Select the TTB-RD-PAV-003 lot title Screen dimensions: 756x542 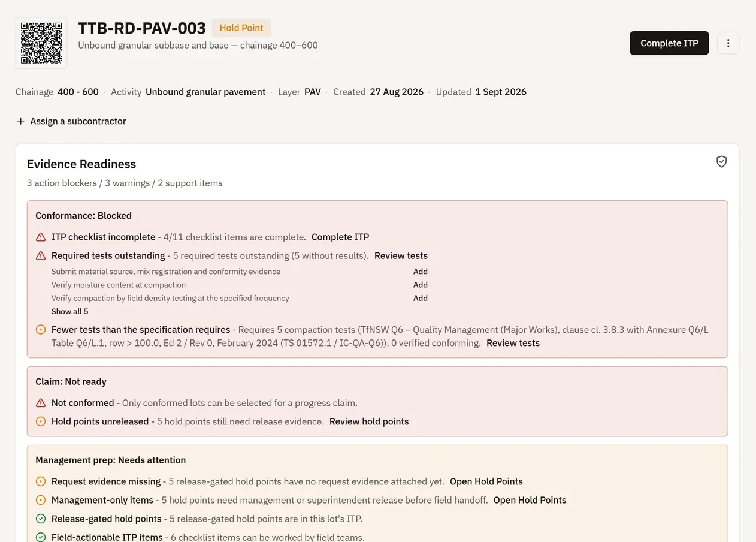click(x=142, y=28)
